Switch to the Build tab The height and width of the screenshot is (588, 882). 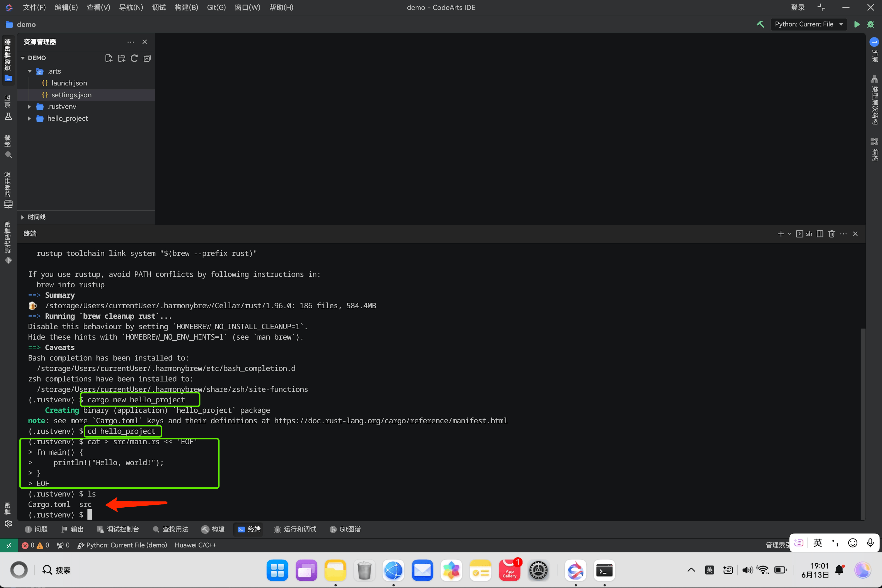pos(213,529)
